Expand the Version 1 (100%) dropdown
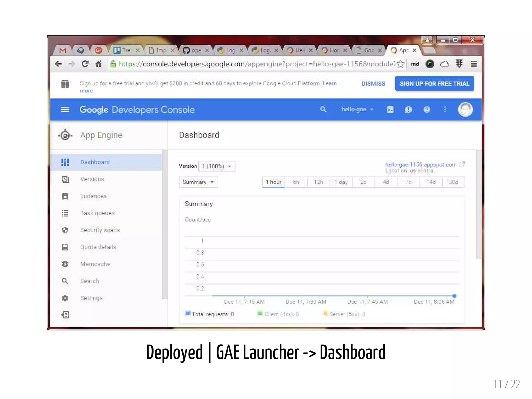Viewport: 532px width, 399px height. (x=217, y=166)
